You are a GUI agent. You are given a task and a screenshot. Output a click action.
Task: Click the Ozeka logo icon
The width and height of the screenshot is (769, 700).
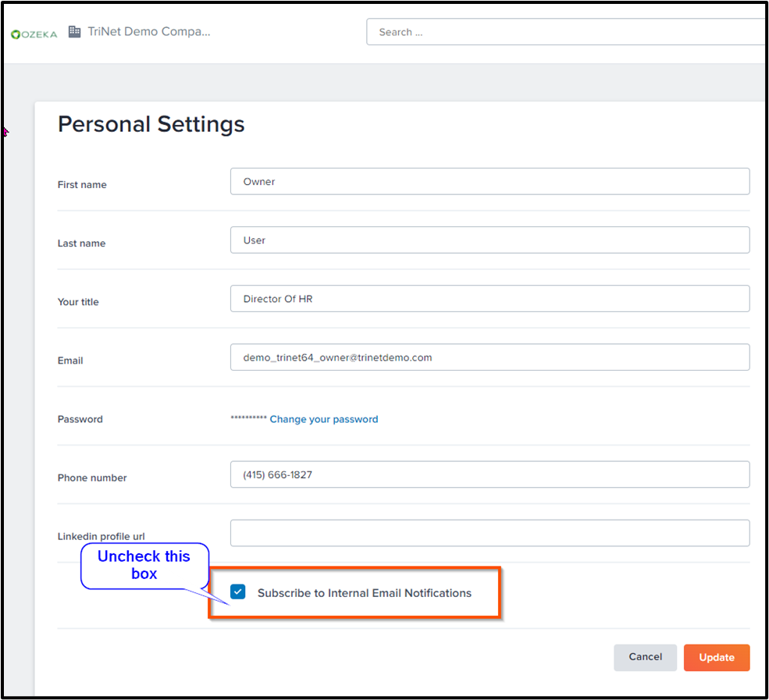[34, 34]
